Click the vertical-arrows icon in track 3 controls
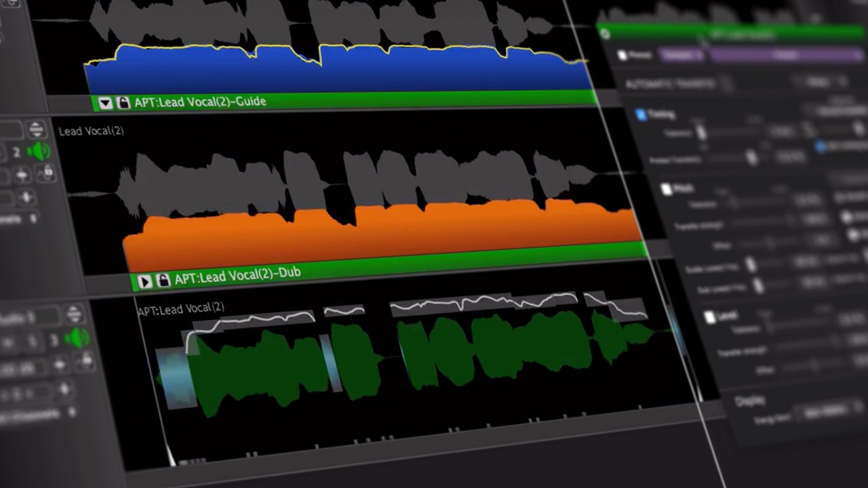The image size is (868, 488). pyautogui.click(x=60, y=365)
